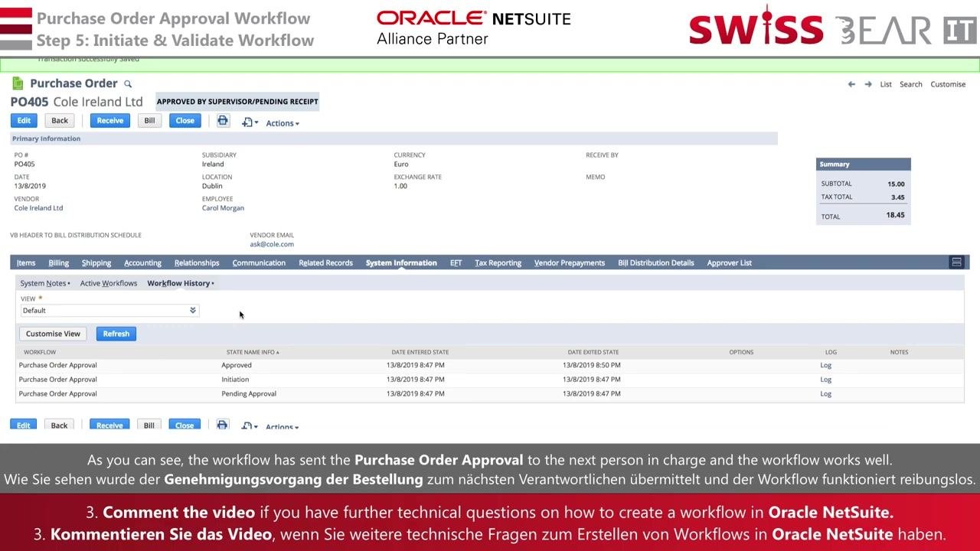Screen dimensions: 980x551
Task: Open the Billing tab
Action: tap(59, 262)
